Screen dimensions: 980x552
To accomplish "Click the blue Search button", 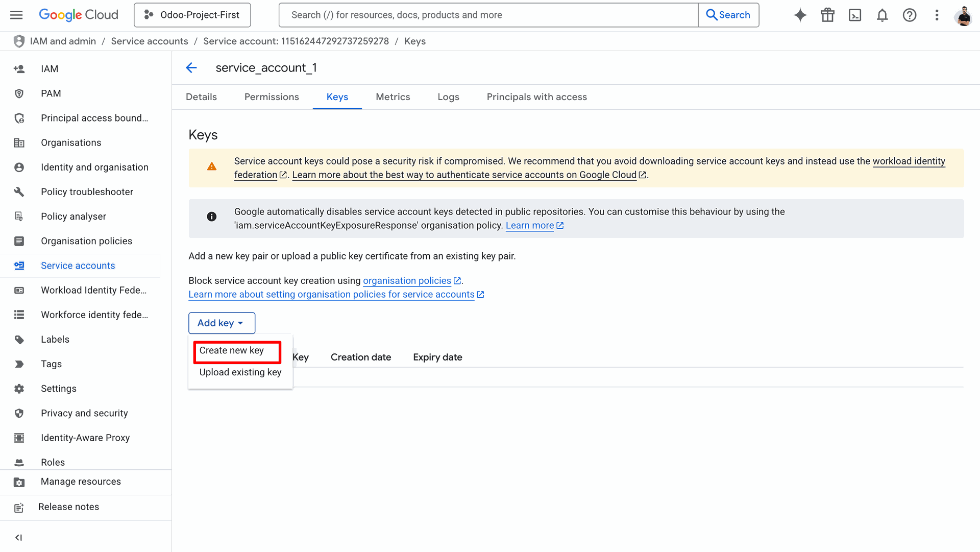I will pyautogui.click(x=728, y=15).
